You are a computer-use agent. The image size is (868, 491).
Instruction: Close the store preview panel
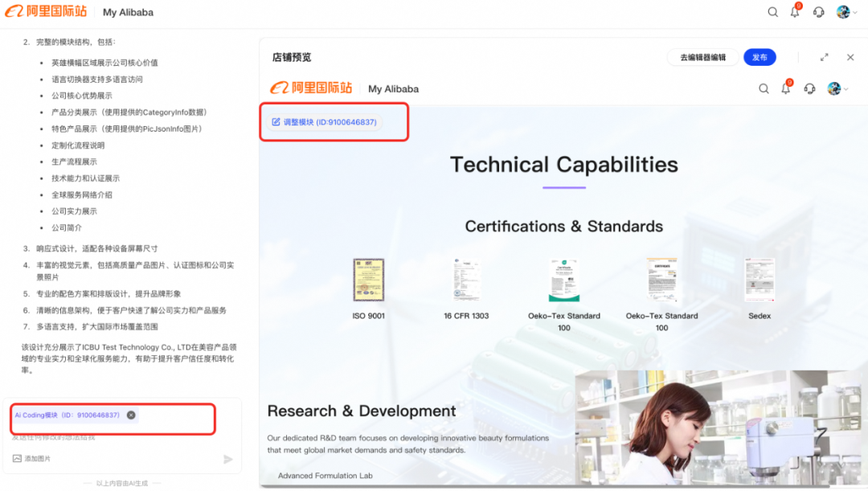850,57
